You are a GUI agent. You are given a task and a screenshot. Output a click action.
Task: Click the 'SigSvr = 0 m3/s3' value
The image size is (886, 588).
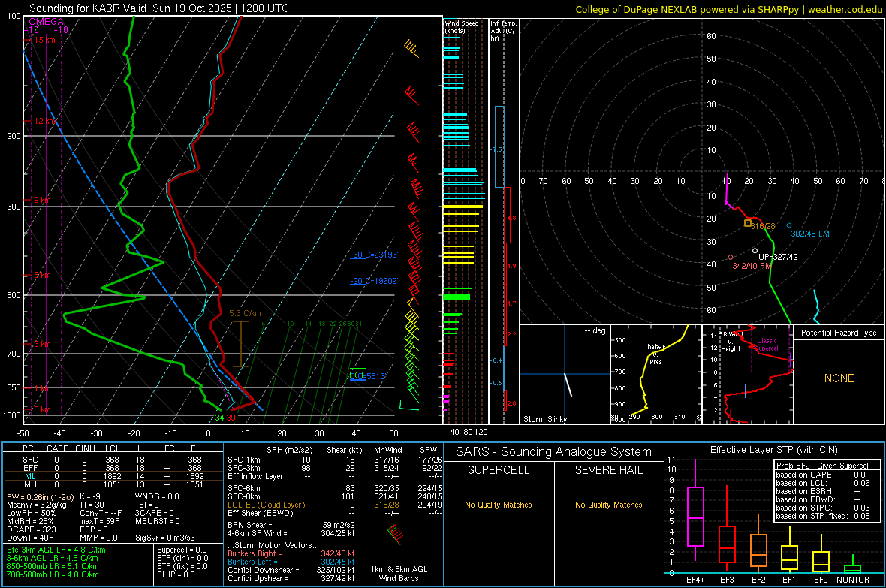click(165, 538)
